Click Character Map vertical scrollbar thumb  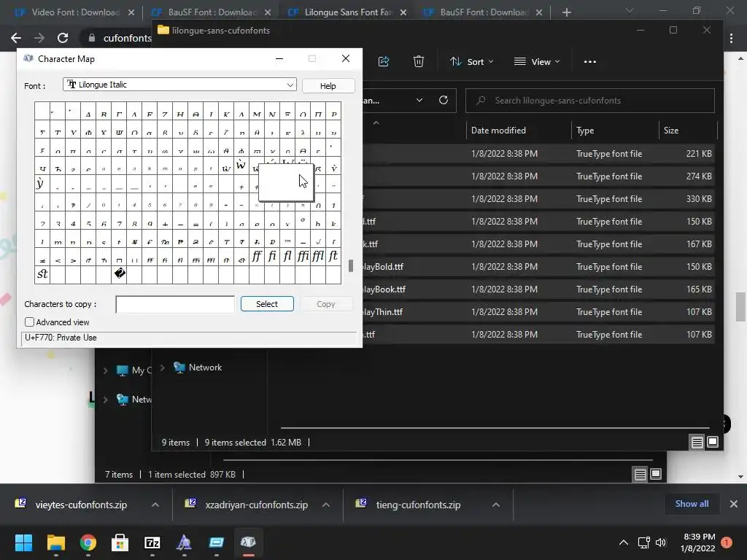tap(351, 265)
